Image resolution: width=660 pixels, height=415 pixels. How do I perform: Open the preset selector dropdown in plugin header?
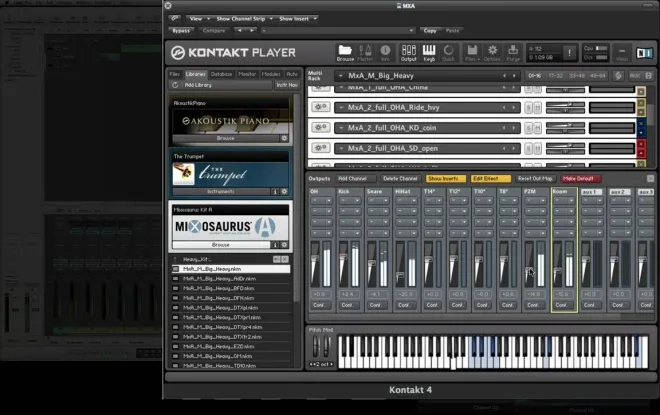tap(338, 31)
